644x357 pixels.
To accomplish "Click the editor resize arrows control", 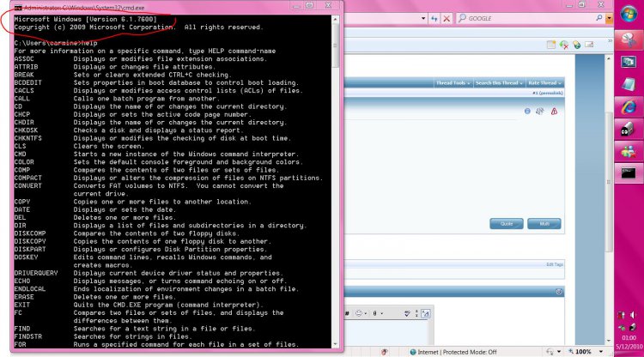I will pyautogui.click(x=416, y=313).
